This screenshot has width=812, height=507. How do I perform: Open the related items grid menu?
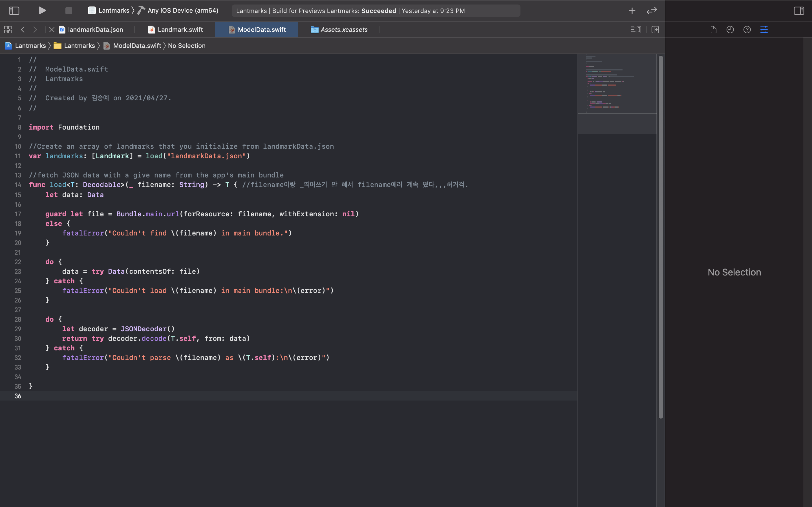[x=8, y=30]
